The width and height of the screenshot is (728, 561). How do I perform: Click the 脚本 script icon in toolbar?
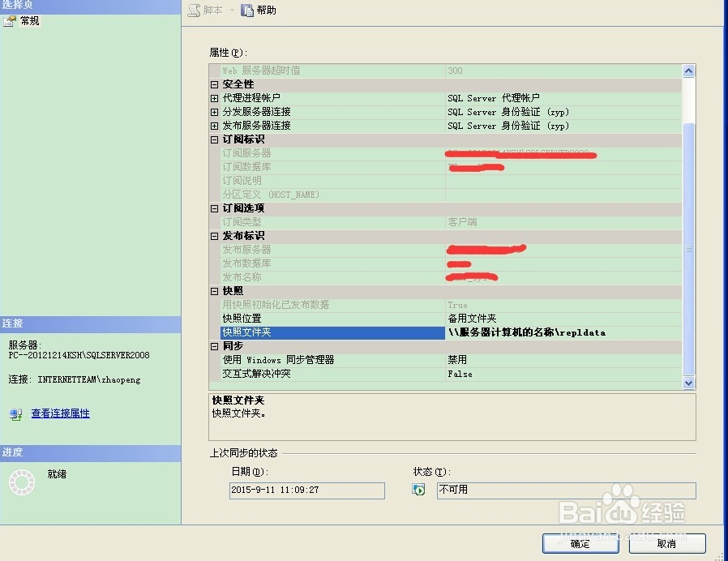(x=194, y=11)
